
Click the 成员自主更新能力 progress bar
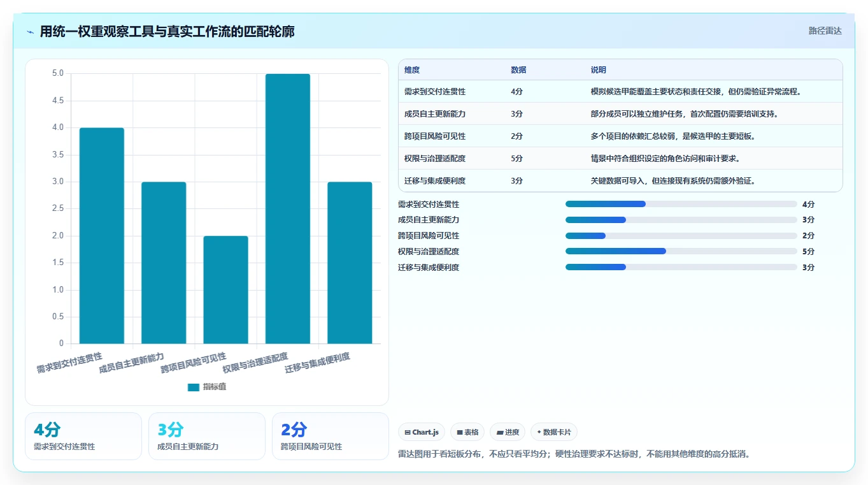pyautogui.click(x=681, y=220)
